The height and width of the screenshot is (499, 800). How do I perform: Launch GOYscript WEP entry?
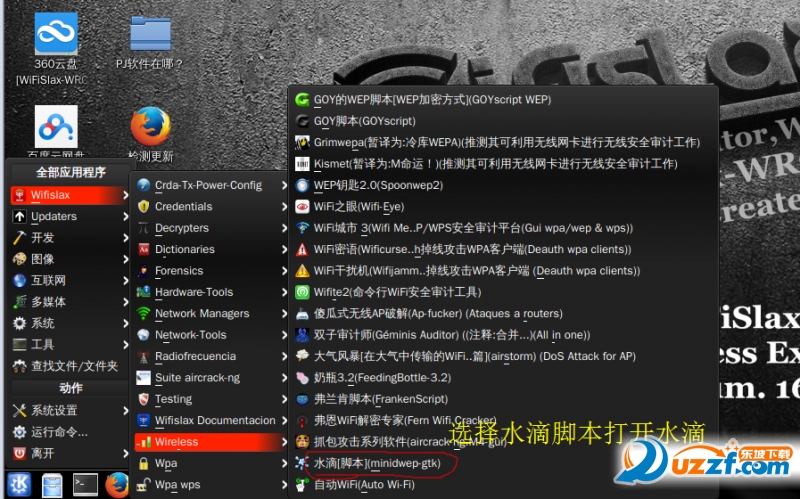pos(503,99)
